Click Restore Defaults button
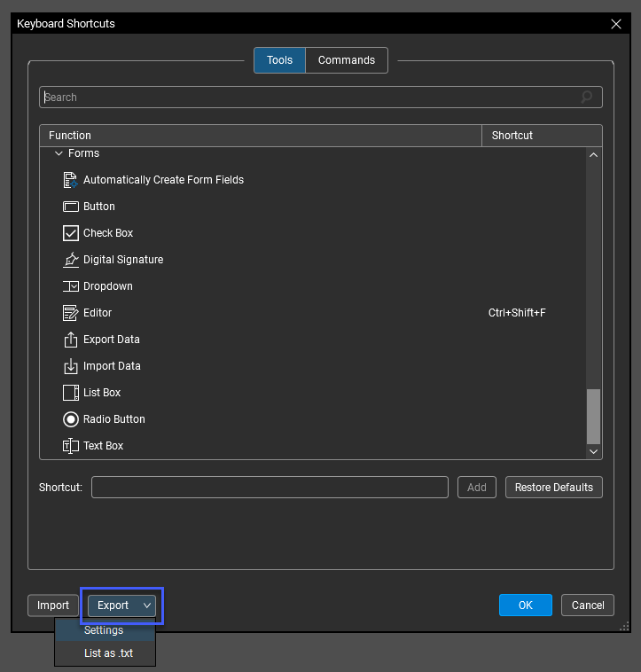Viewport: 641px width, 672px height. pos(553,488)
